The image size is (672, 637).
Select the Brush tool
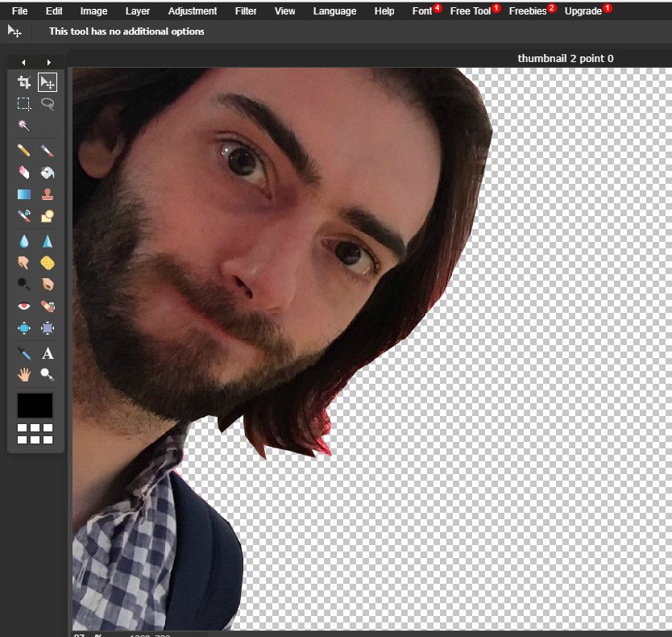(48, 151)
